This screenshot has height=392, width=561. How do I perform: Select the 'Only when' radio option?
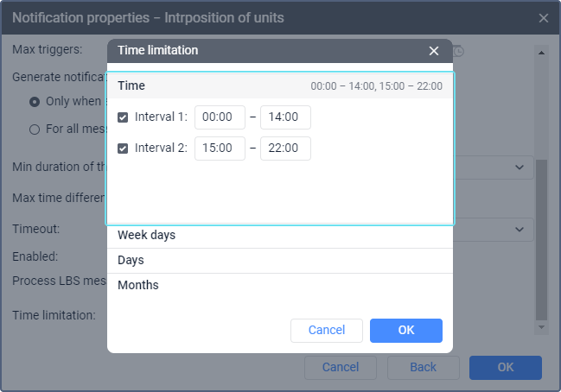35,102
